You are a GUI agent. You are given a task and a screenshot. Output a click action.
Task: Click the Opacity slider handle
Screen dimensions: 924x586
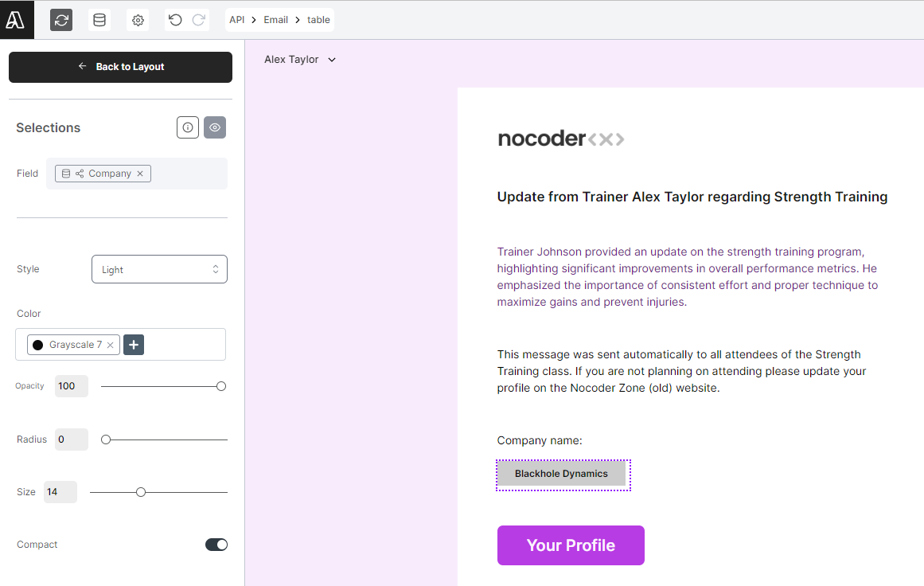point(221,387)
